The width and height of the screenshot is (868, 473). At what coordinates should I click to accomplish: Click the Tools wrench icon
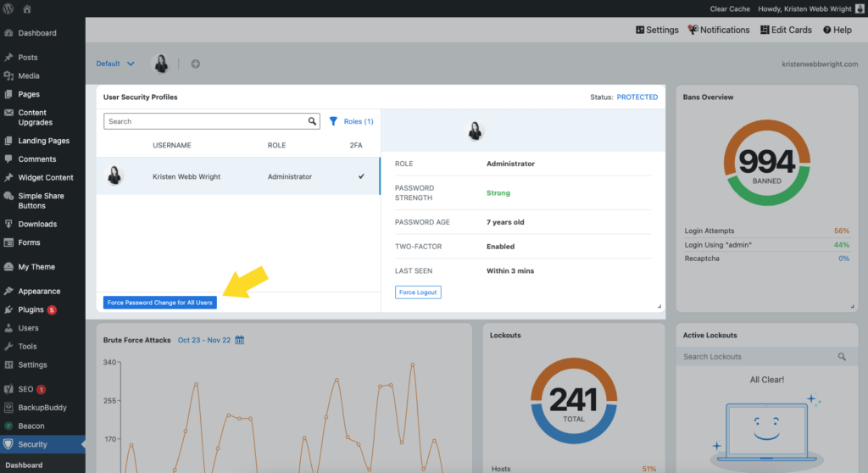coord(8,346)
